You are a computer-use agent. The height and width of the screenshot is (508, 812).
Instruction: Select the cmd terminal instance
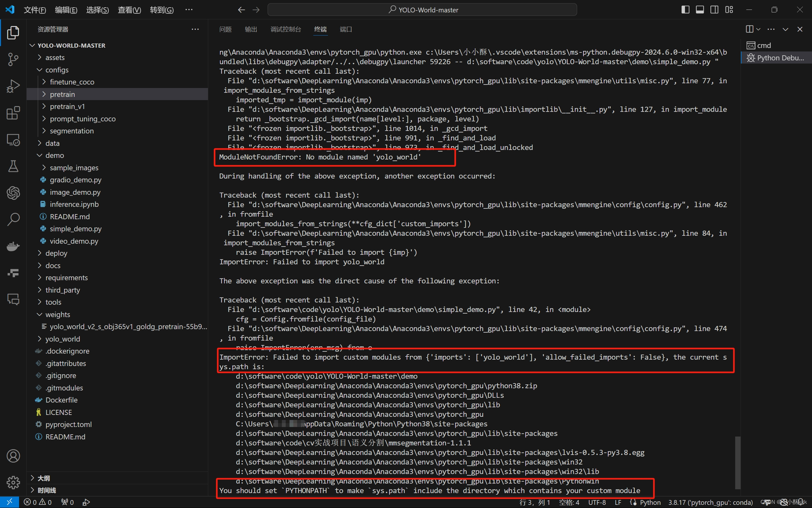tap(776, 45)
